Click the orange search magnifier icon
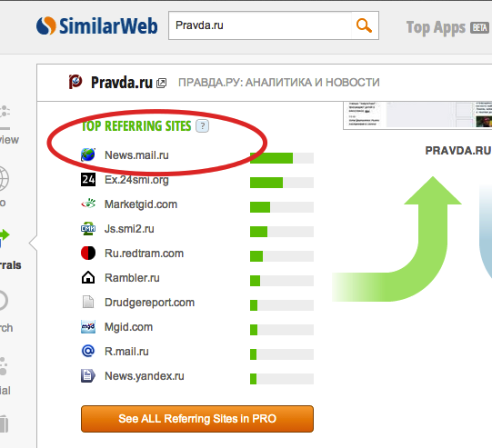 pos(364,25)
